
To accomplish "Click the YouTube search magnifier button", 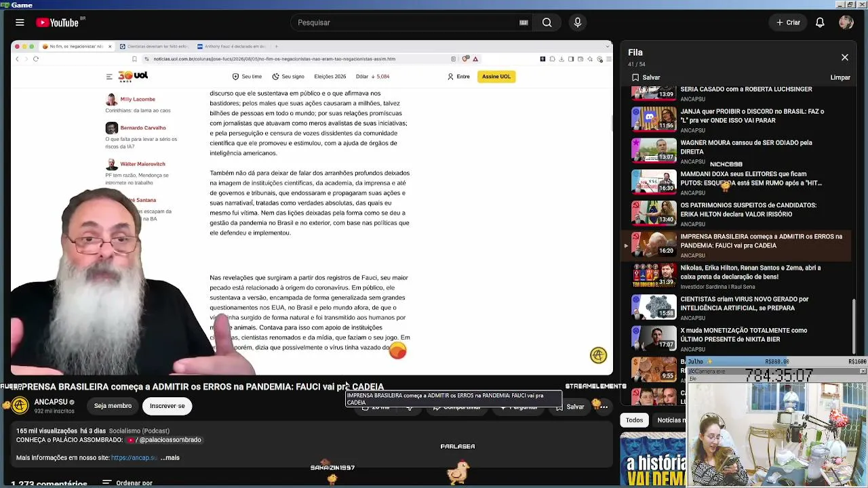I will (547, 22).
